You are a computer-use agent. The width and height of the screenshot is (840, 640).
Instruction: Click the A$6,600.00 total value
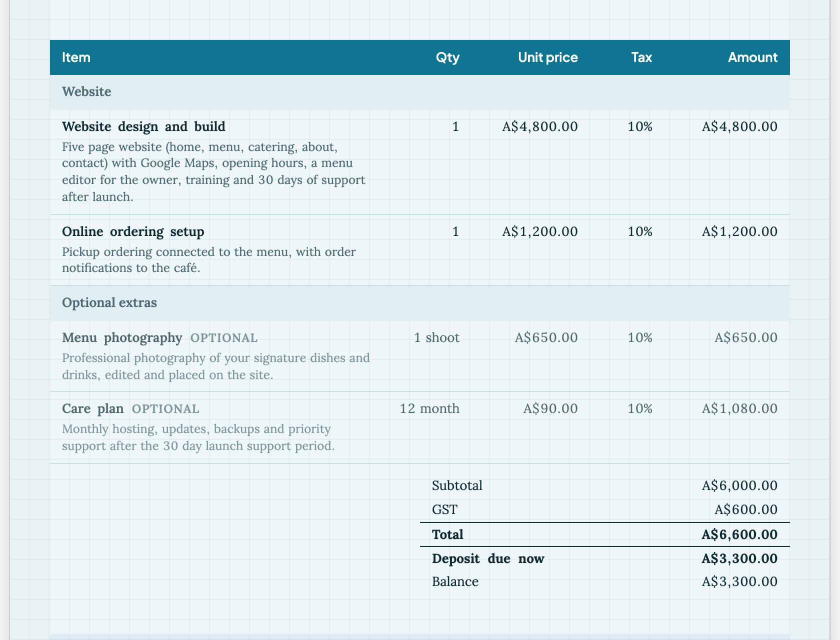[739, 534]
